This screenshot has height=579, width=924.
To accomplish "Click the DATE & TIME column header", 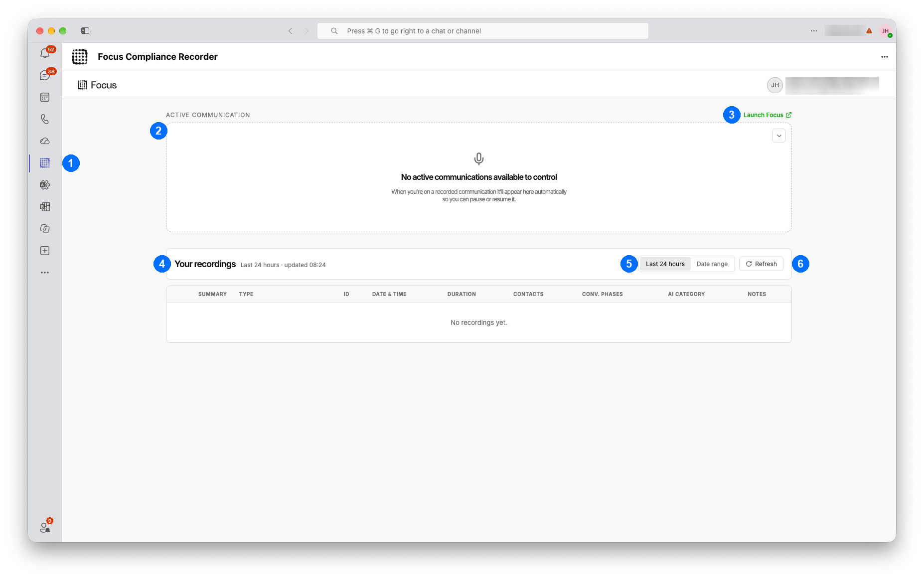I will tap(389, 294).
